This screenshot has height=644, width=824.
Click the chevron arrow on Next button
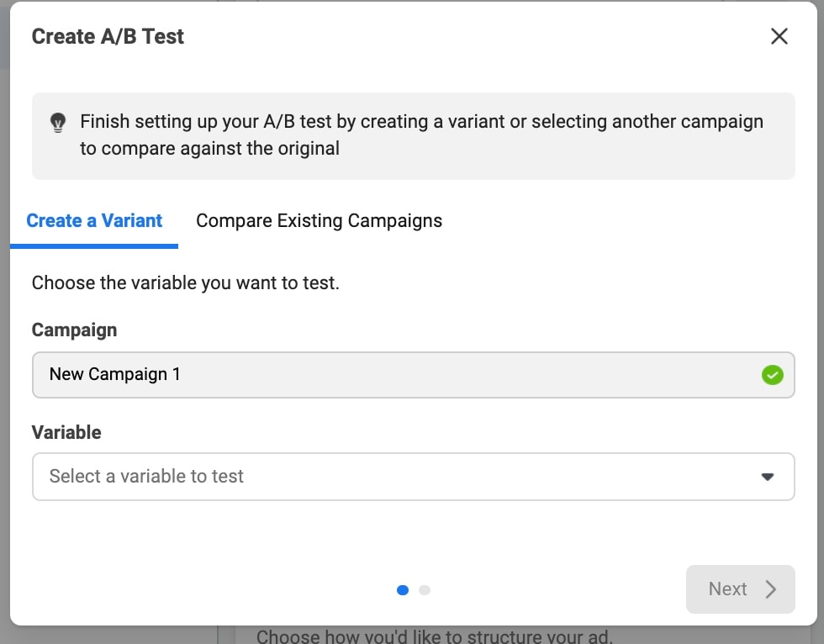pyautogui.click(x=770, y=589)
